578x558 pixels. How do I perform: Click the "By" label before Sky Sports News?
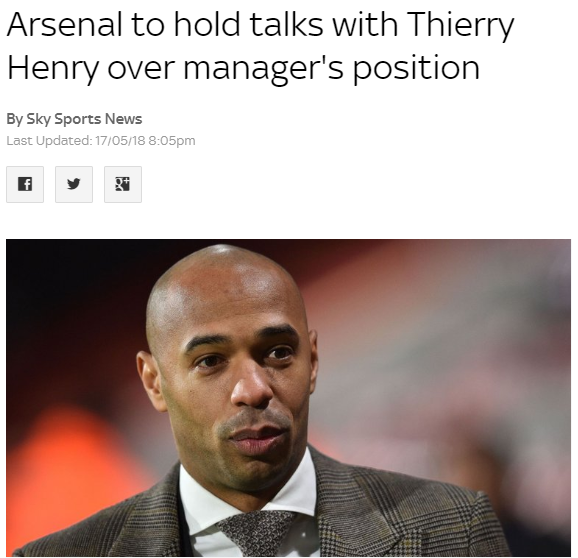[x=14, y=119]
